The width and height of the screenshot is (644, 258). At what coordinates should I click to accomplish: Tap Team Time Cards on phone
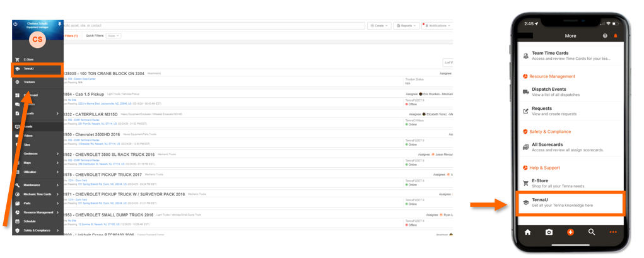(570, 56)
